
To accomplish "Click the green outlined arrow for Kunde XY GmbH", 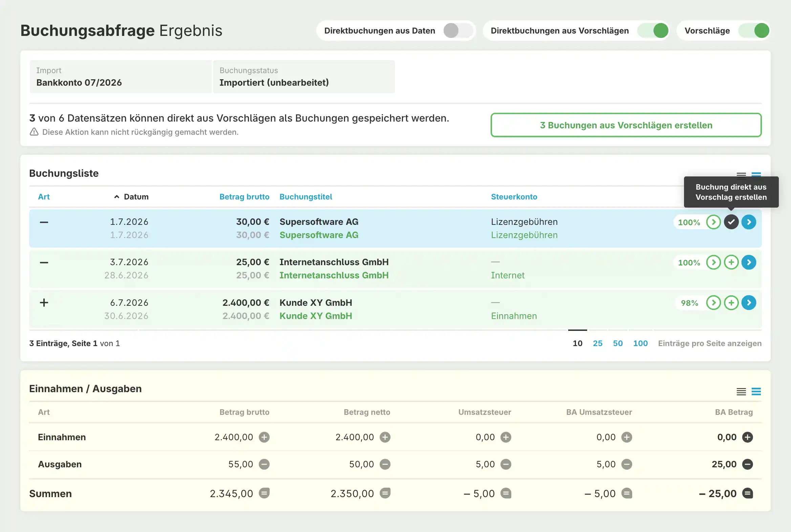I will click(x=713, y=303).
